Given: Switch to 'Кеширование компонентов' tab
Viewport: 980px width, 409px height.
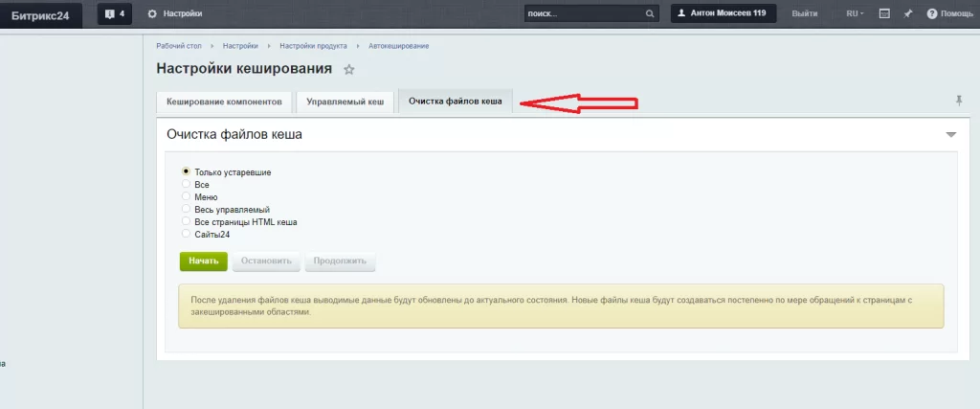Looking at the screenshot, I should tap(224, 102).
